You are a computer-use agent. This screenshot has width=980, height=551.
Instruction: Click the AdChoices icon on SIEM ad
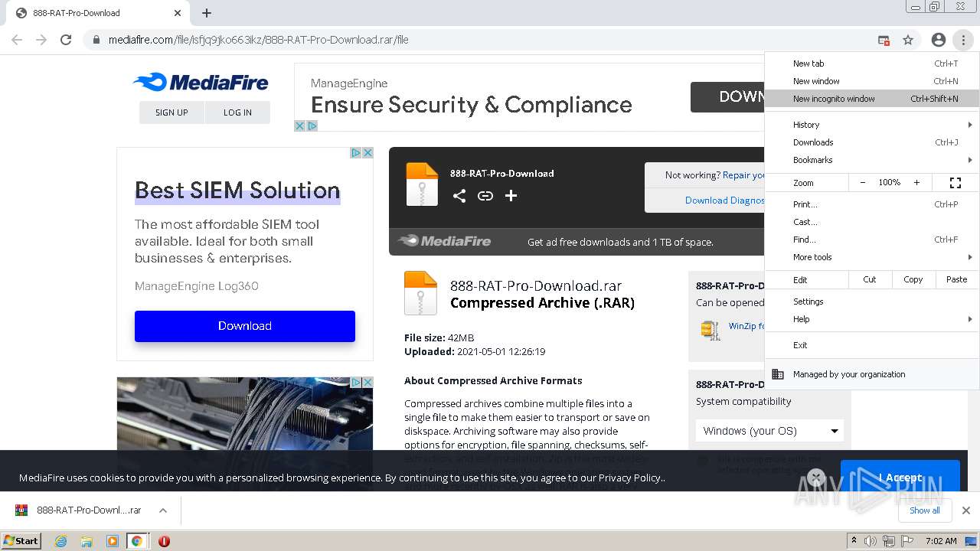356,153
